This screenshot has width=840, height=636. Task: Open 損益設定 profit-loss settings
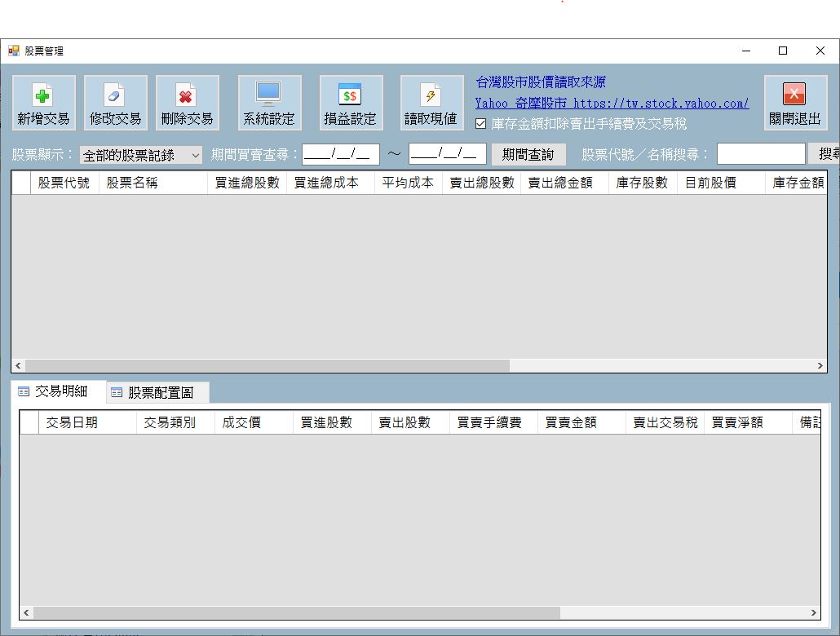point(351,103)
